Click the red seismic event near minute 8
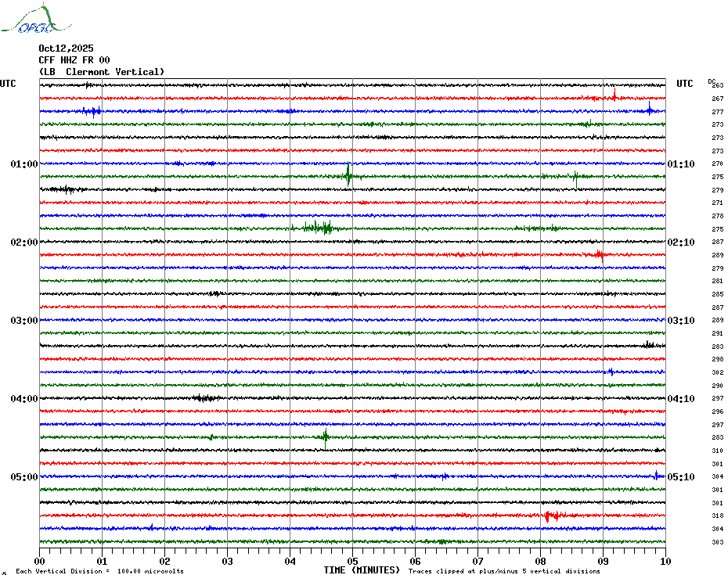Image resolution: width=728 pixels, height=582 pixels. coord(550,516)
